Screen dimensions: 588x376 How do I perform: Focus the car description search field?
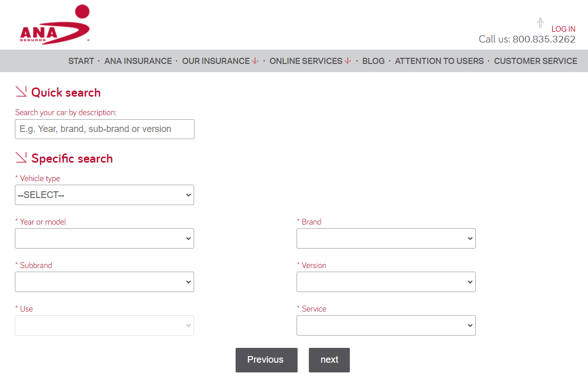(x=104, y=129)
